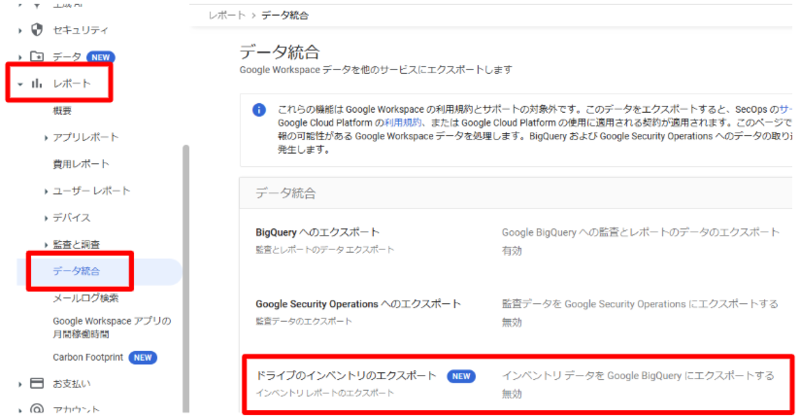Click the Reports bar chart icon

tap(37, 83)
